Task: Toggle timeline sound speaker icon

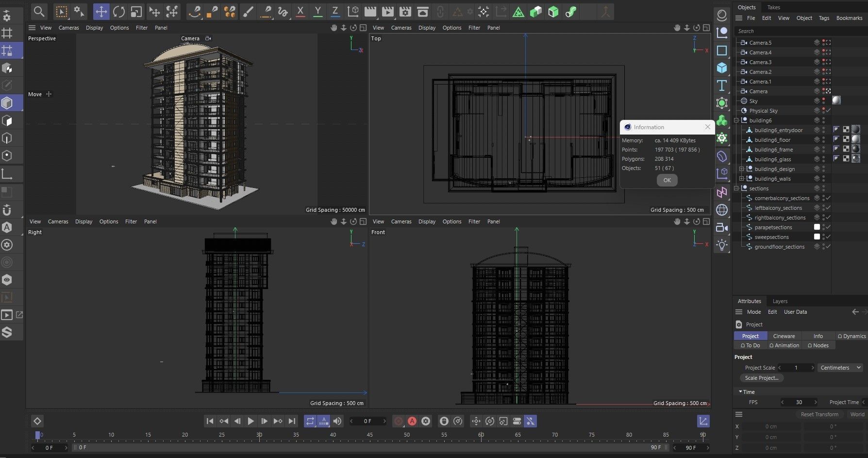Action: pyautogui.click(x=337, y=421)
